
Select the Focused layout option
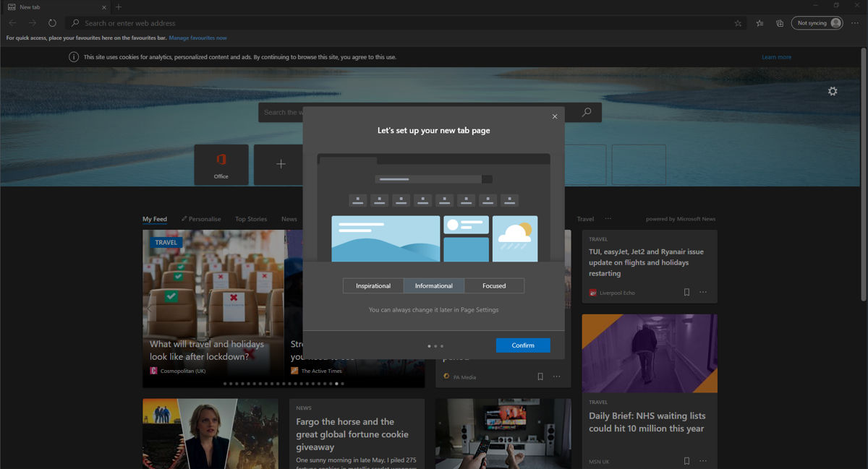point(494,286)
